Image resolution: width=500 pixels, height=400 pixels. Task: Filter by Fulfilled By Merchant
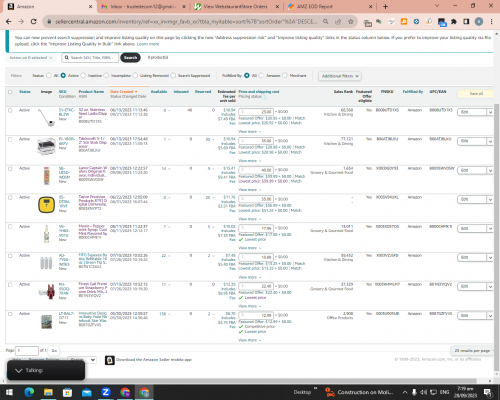285,76
